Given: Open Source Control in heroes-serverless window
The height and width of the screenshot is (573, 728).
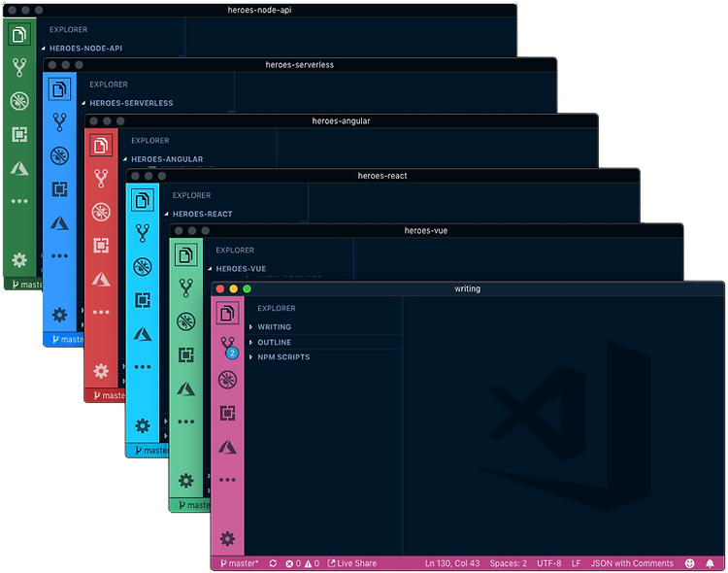Looking at the screenshot, I should 59,122.
